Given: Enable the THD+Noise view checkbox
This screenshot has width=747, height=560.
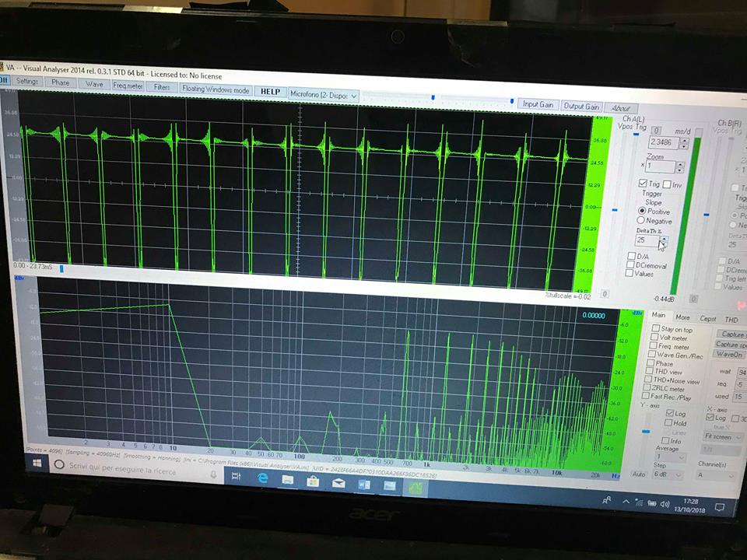Looking at the screenshot, I should click(x=648, y=379).
